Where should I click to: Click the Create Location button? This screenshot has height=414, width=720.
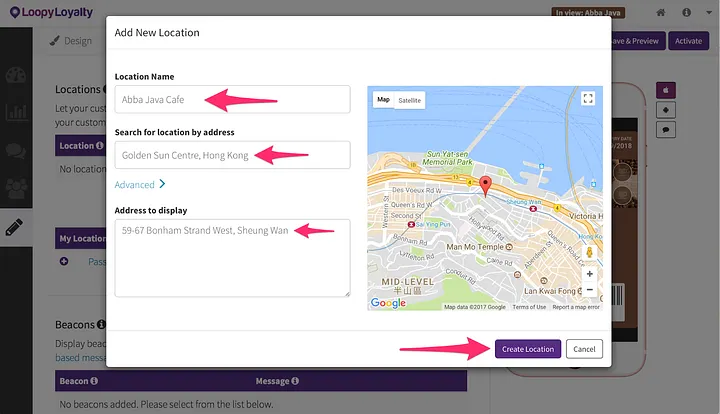[x=528, y=349]
